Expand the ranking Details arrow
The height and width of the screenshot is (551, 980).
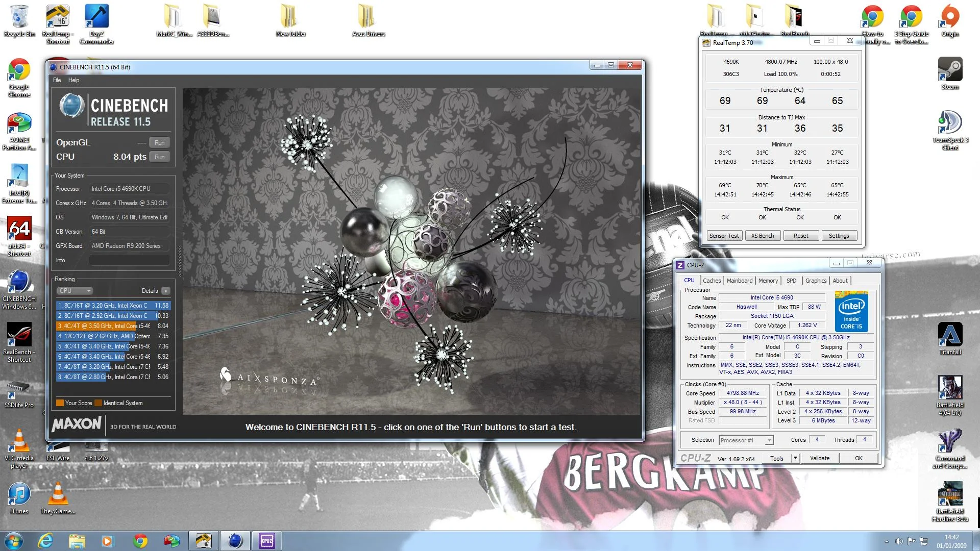tap(165, 291)
